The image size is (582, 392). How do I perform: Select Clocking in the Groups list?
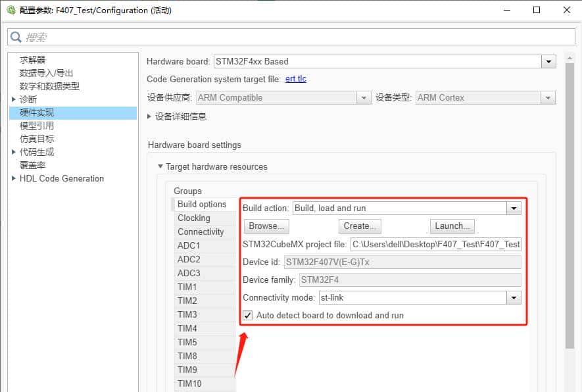pos(194,218)
